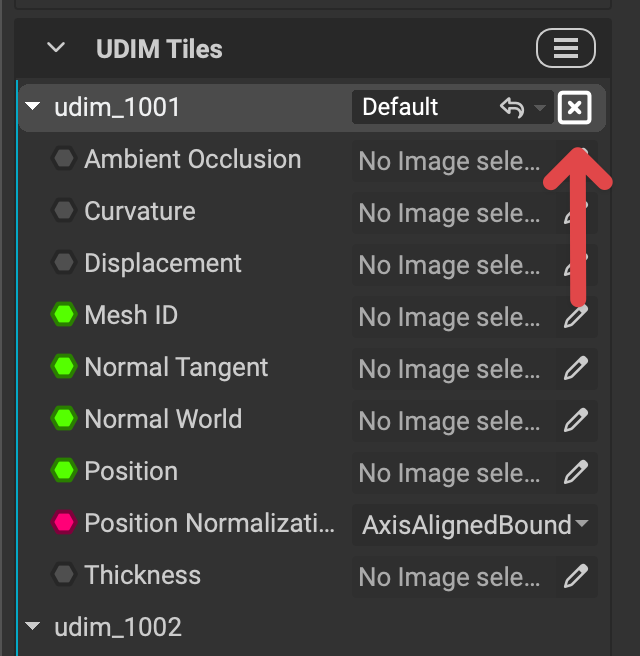Toggle the Curvature hexagon indicator
Viewport: 640px width, 656px height.
point(65,211)
